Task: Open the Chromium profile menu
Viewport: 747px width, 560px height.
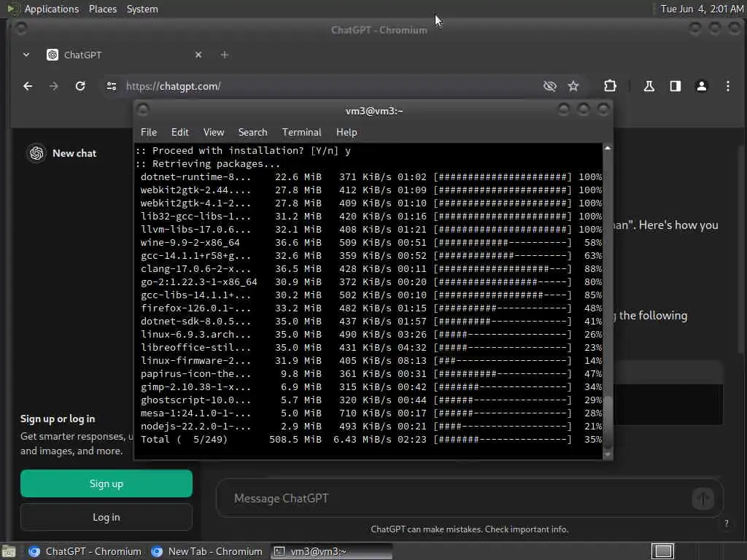Action: (701, 86)
